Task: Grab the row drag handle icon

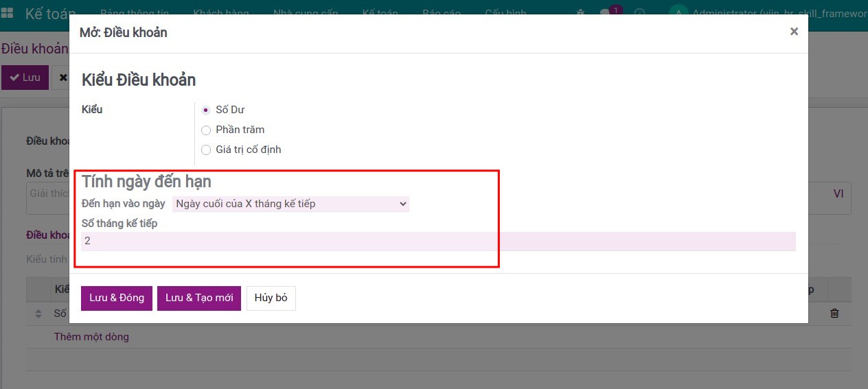Action: point(38,314)
